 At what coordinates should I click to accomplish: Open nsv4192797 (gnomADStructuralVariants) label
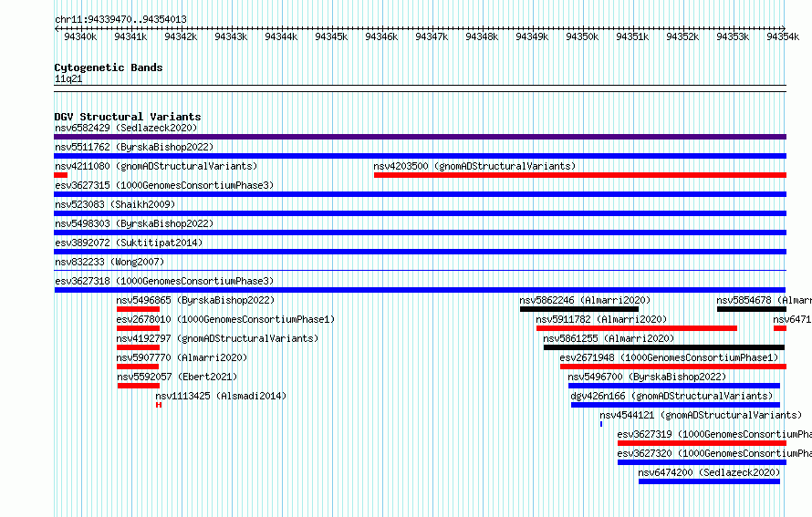coord(217,338)
